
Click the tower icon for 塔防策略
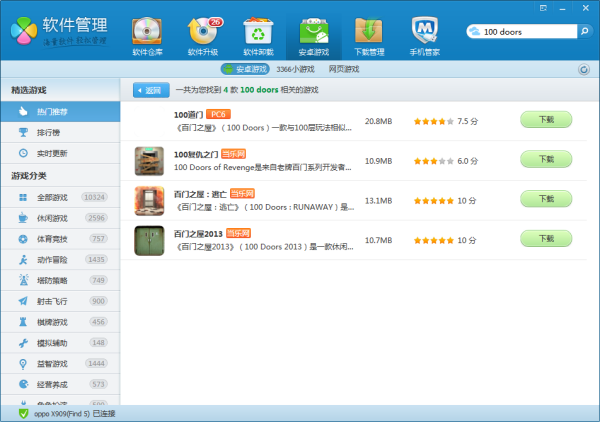pos(23,280)
